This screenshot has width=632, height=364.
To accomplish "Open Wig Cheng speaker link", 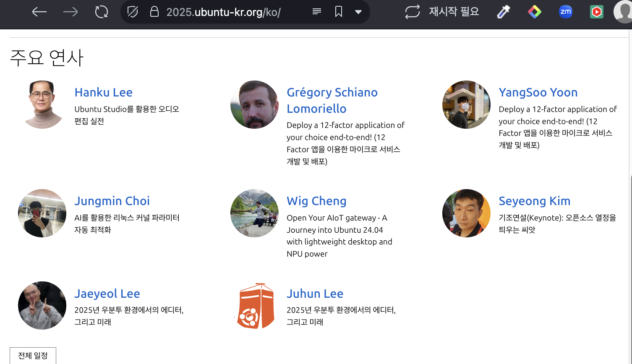I will coord(316,201).
